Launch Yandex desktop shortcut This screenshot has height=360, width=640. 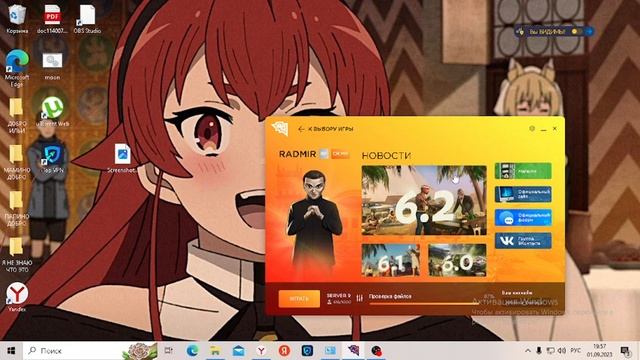coord(17,297)
